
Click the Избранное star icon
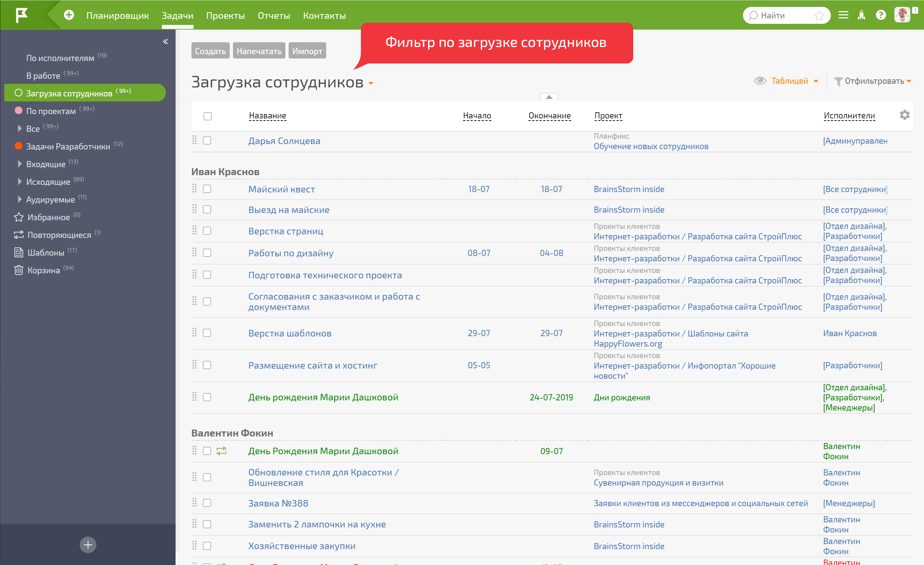18,217
